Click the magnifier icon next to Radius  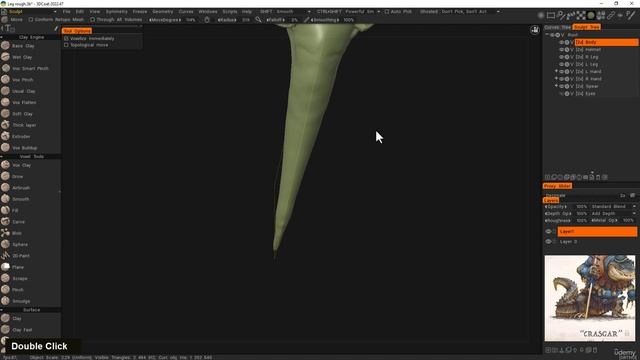click(x=258, y=20)
